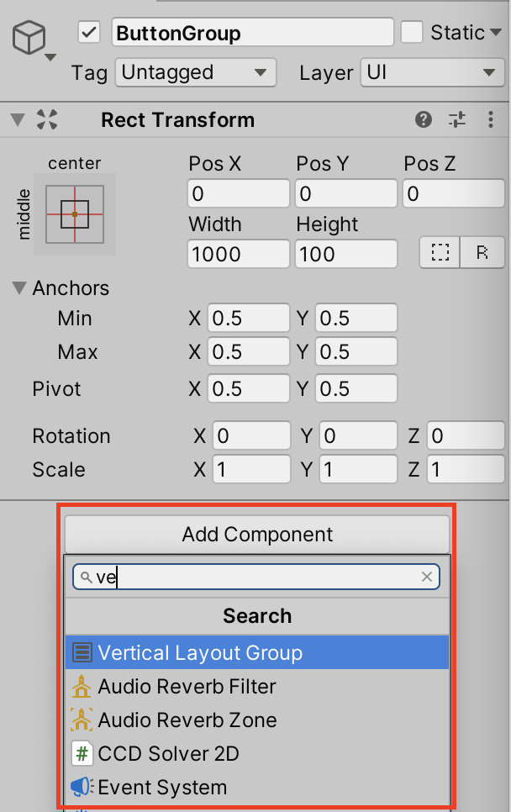Open the Untagged tag dropdown
Screen dimensions: 511x812
click(195, 72)
